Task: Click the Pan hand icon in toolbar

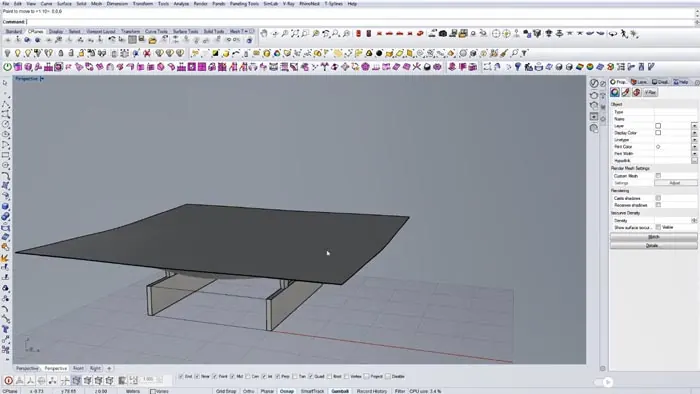Action: (264, 33)
